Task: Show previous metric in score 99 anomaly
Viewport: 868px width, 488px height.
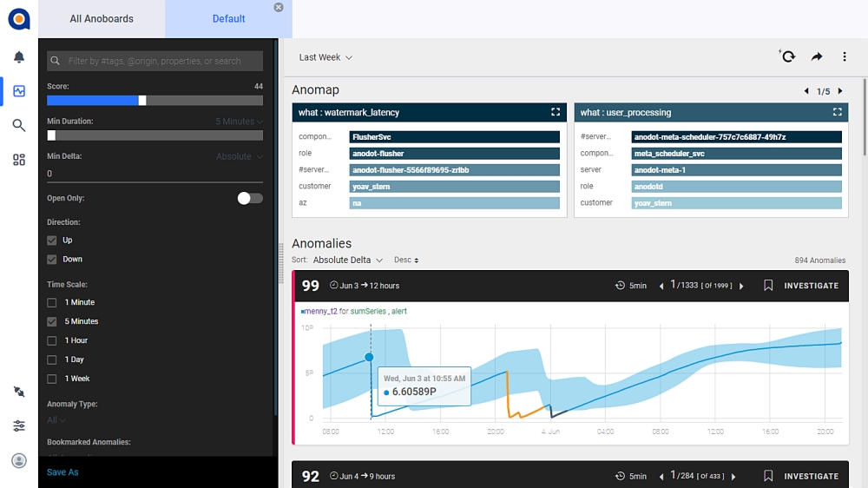Action: point(661,286)
